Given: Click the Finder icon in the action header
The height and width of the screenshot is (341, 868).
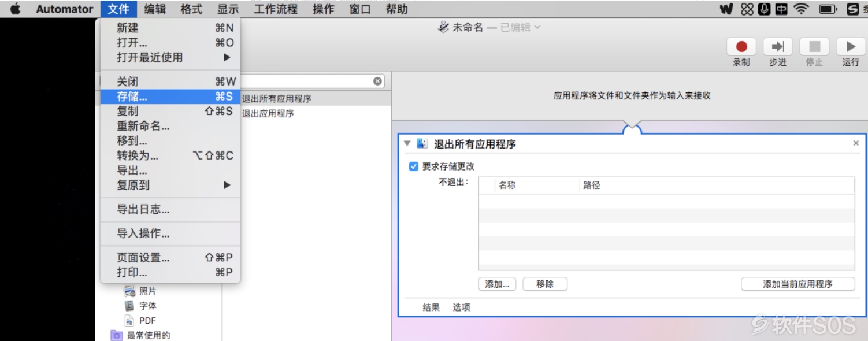Looking at the screenshot, I should (x=422, y=143).
